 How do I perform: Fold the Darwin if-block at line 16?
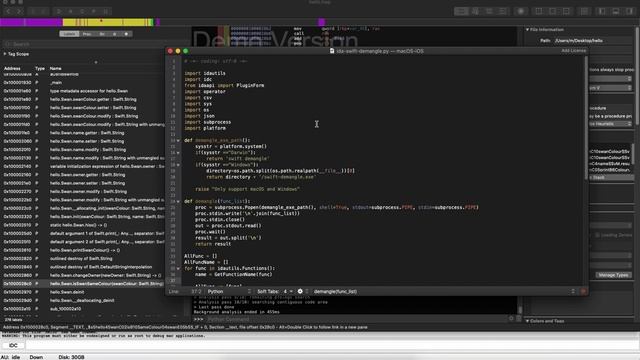(x=178, y=153)
